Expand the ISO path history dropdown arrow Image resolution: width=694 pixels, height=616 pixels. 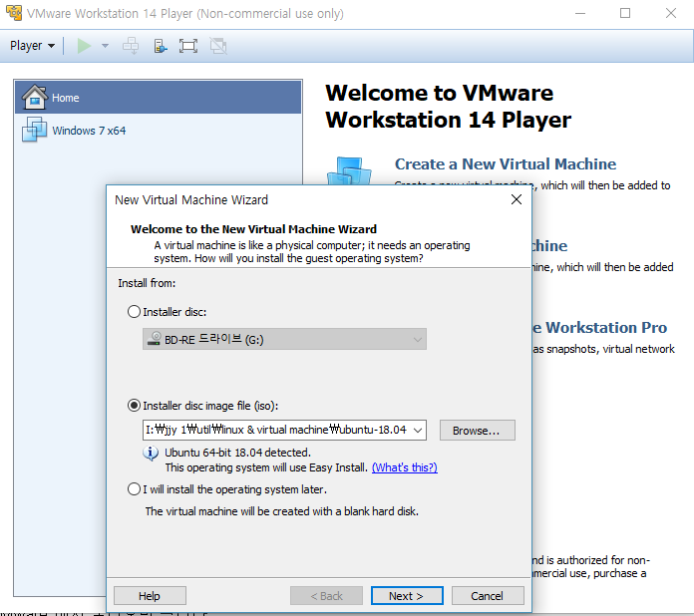418,431
